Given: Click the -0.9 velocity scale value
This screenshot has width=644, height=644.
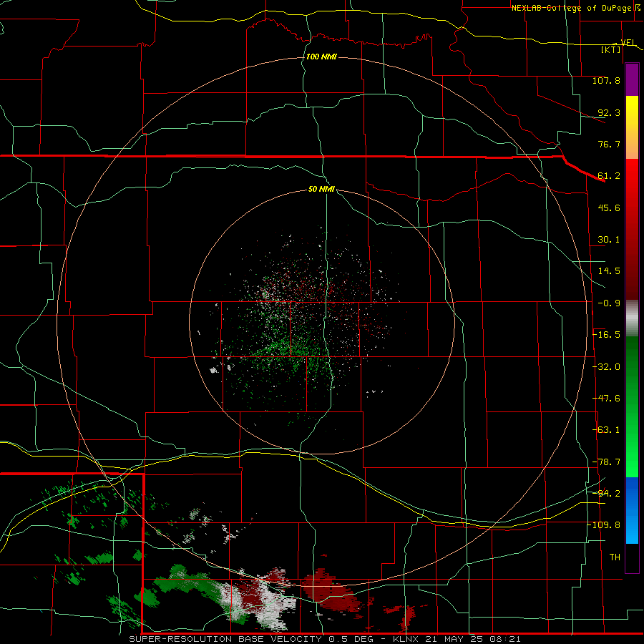Looking at the screenshot, I should tap(609, 303).
